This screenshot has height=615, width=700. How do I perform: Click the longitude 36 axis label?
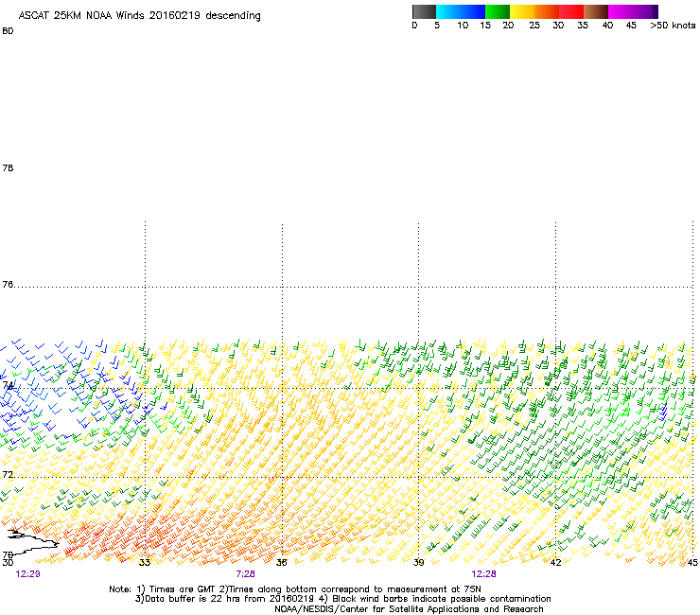click(281, 563)
